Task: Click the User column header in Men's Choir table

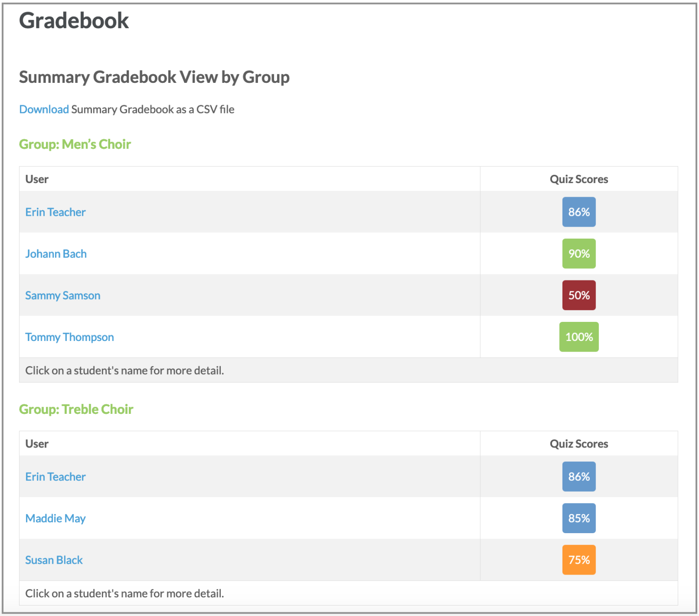Action: pos(36,179)
